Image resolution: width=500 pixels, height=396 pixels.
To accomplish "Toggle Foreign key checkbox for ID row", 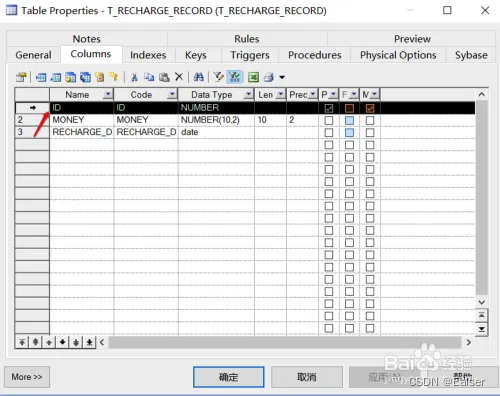I will pos(349,108).
